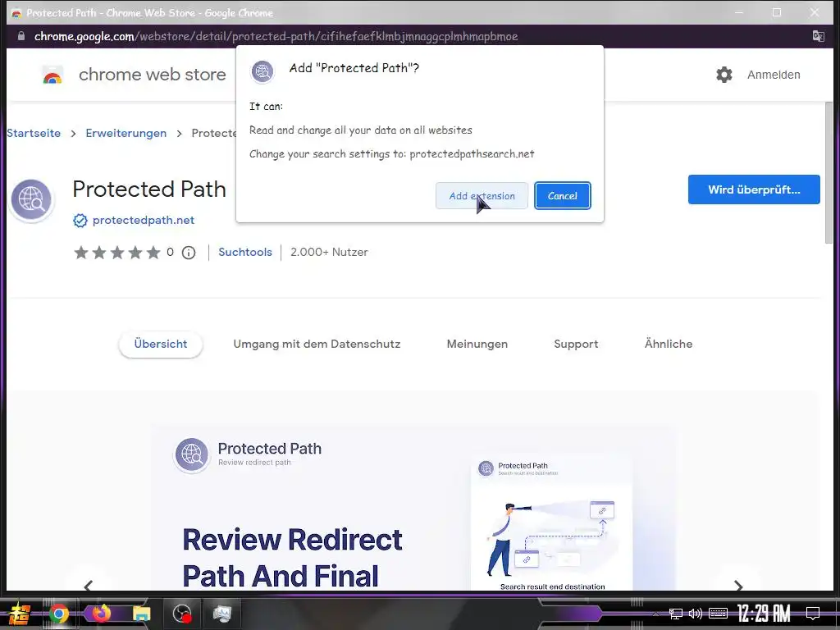Viewport: 840px width, 630px height.
Task: Open the Chrome Web Store settings gear
Action: pyautogui.click(x=724, y=75)
